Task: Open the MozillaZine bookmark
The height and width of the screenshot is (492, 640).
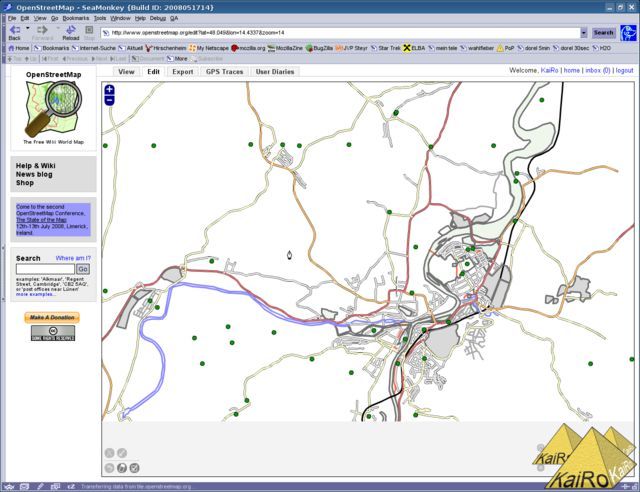Action: point(285,48)
